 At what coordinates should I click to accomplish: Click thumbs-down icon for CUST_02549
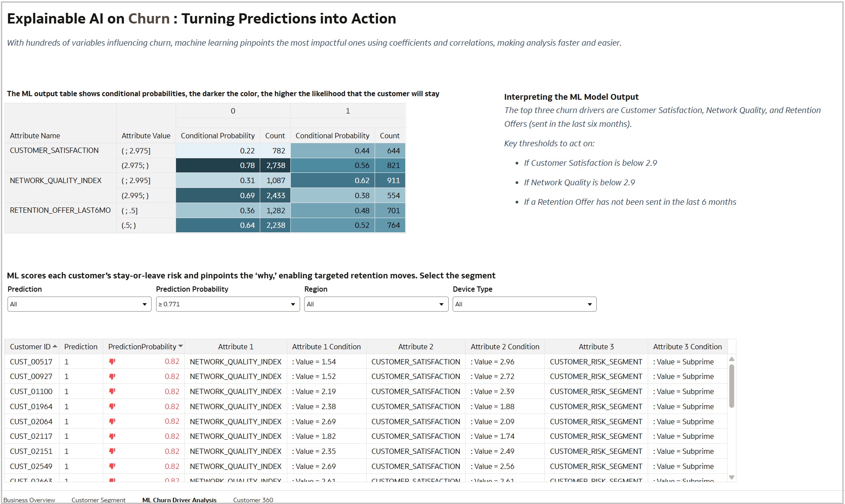pyautogui.click(x=112, y=466)
